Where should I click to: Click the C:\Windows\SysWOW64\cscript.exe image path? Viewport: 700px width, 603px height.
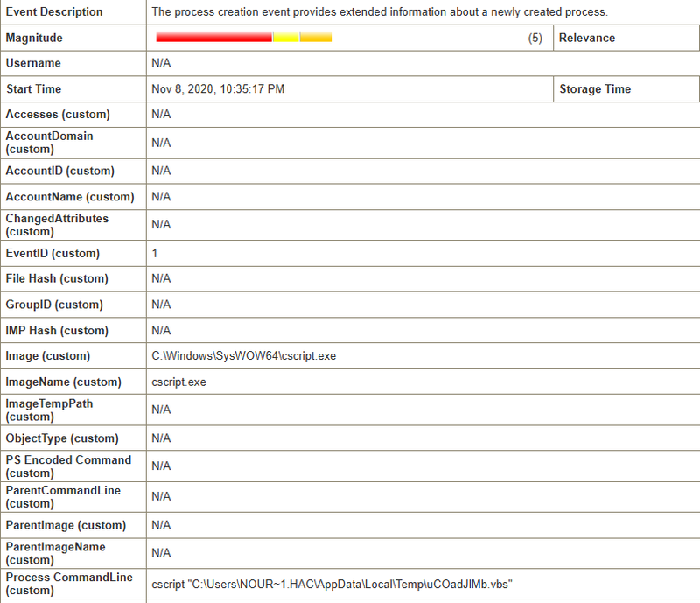coord(244,356)
